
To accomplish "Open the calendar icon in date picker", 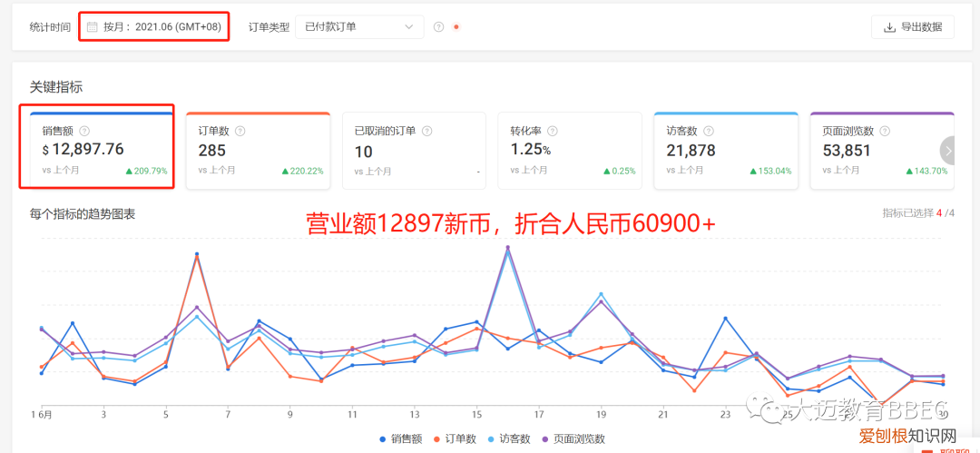I will [x=92, y=27].
